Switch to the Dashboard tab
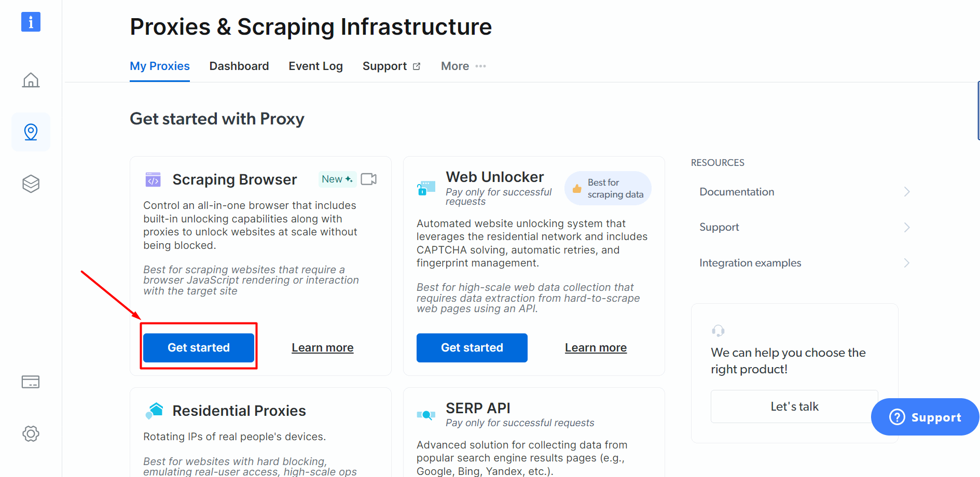This screenshot has height=477, width=980. click(x=239, y=66)
